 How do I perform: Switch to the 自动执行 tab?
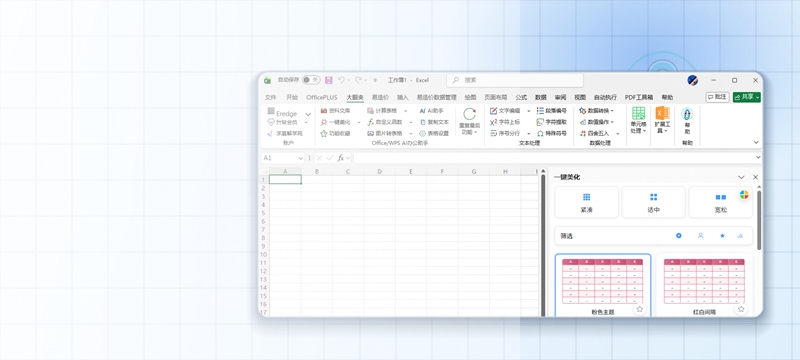pos(605,97)
